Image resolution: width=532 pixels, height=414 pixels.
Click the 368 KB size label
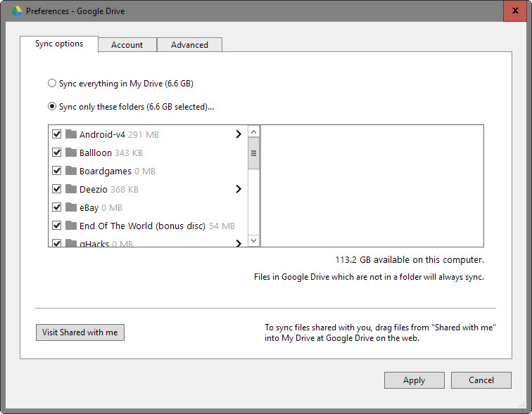[x=125, y=190]
